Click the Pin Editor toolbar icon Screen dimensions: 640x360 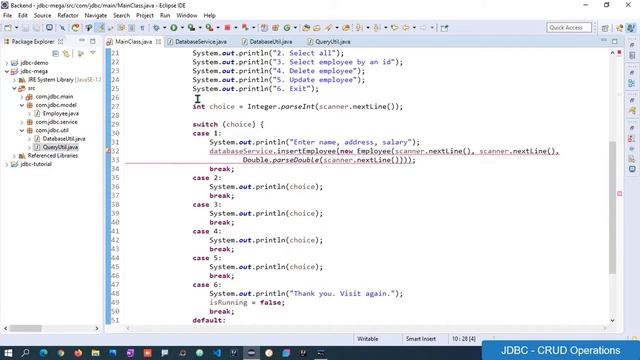coord(444,28)
